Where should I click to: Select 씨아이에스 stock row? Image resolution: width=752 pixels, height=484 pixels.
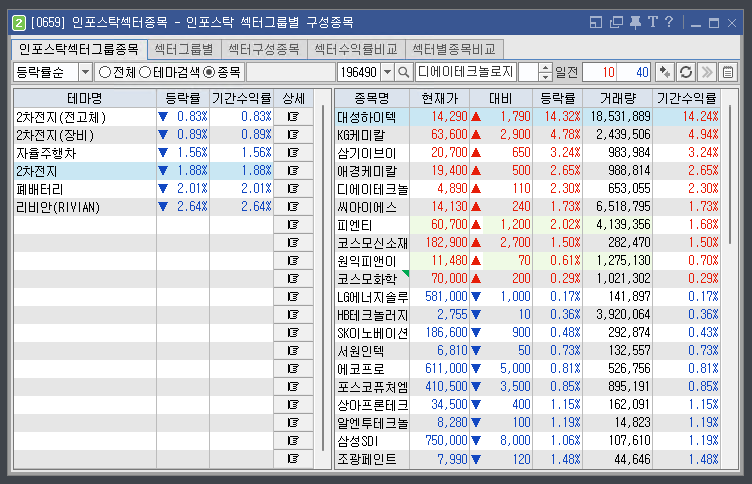click(x=528, y=207)
